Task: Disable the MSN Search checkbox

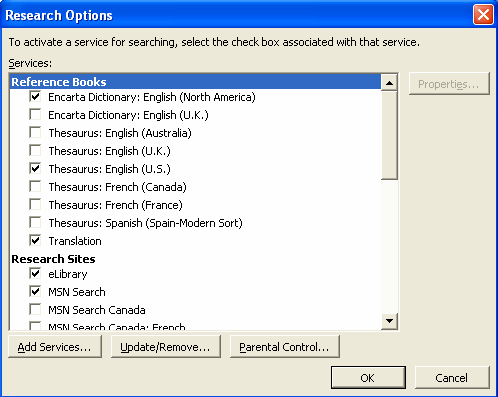Action: [x=35, y=292]
